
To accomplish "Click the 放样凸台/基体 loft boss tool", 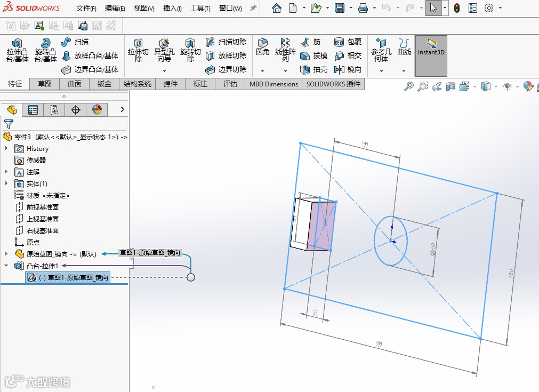I will click(91, 55).
